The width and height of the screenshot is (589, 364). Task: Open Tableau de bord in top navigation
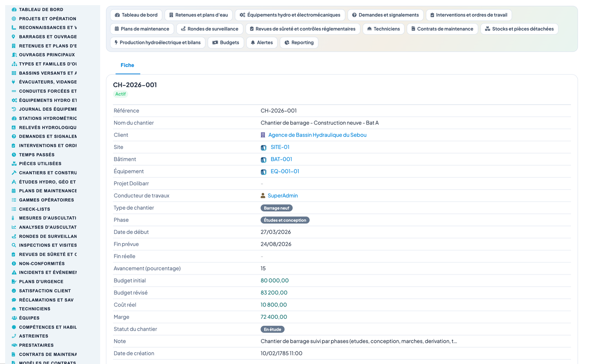pyautogui.click(x=136, y=15)
